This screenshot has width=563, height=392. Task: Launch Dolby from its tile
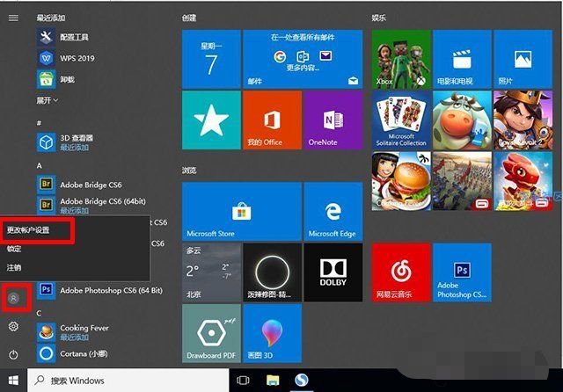pos(333,272)
